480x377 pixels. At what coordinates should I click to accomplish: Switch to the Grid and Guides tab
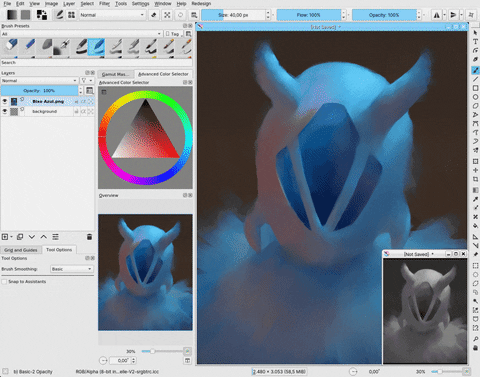tap(21, 250)
